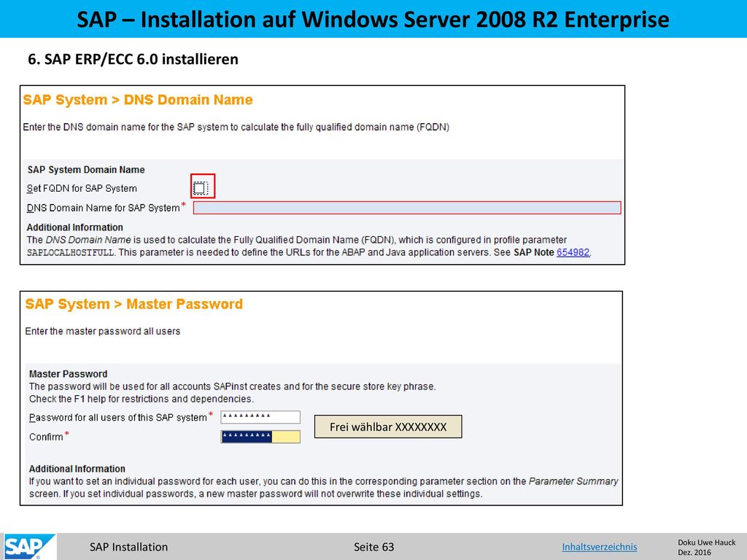
Task: Click the 'SAP System > DNS Domain Name' heading
Action: [138, 99]
